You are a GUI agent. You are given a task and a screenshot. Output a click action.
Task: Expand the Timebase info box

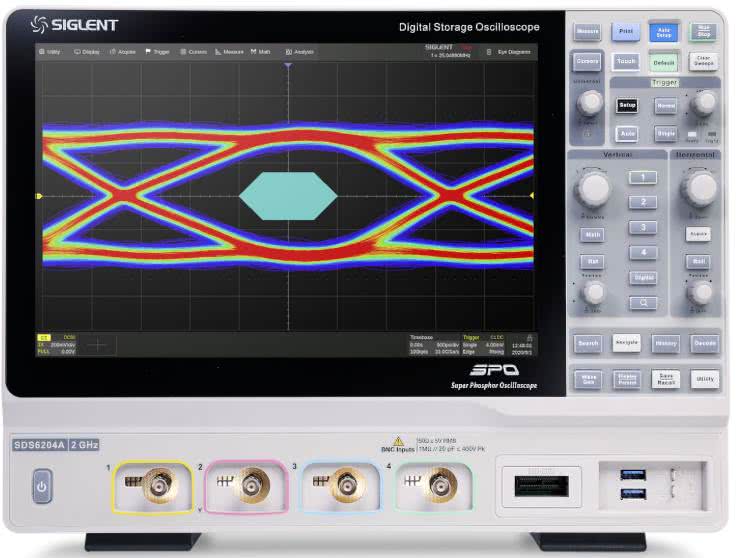pyautogui.click(x=434, y=345)
